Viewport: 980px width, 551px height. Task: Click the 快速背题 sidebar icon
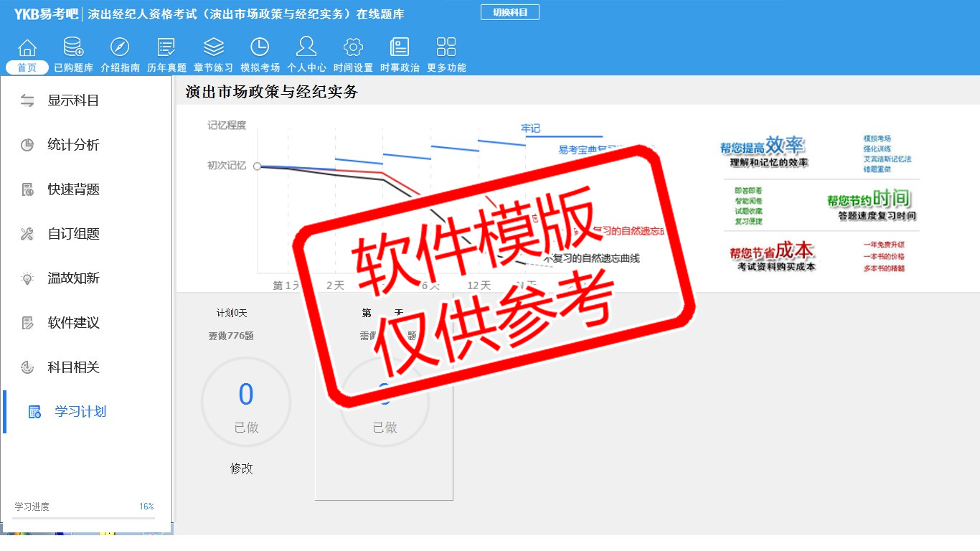(27, 189)
